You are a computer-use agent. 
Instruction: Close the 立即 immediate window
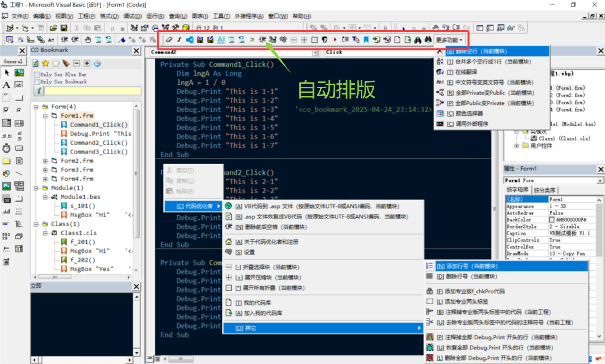(136, 286)
